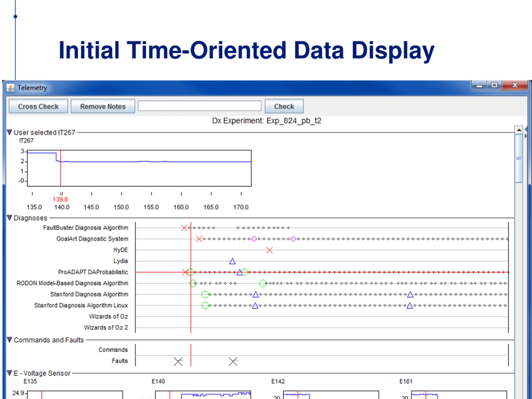Collapse the Diagnoses section
This screenshot has width=532, height=399.
[x=9, y=218]
